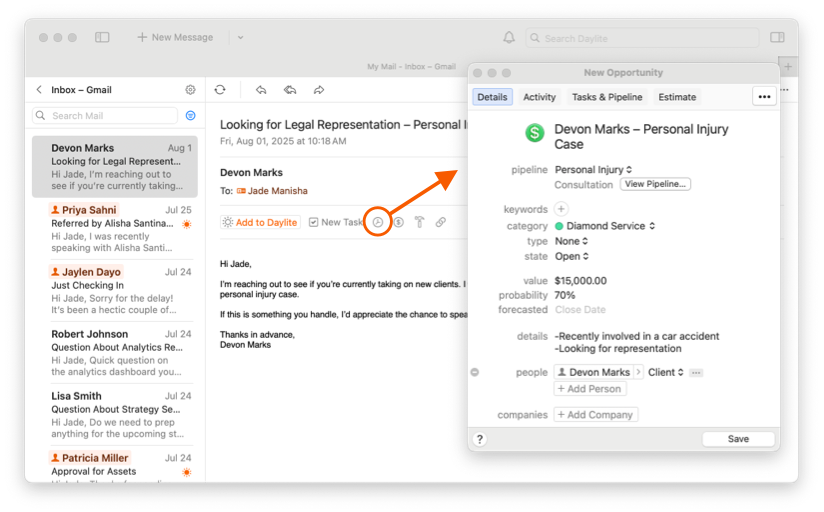Open the Personal Injury pipeline dropdown

pos(594,170)
